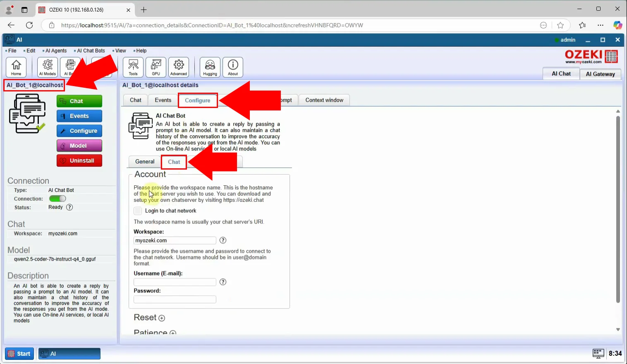The width and height of the screenshot is (627, 364).
Task: Click the blue Configure button
Action: coord(79,131)
